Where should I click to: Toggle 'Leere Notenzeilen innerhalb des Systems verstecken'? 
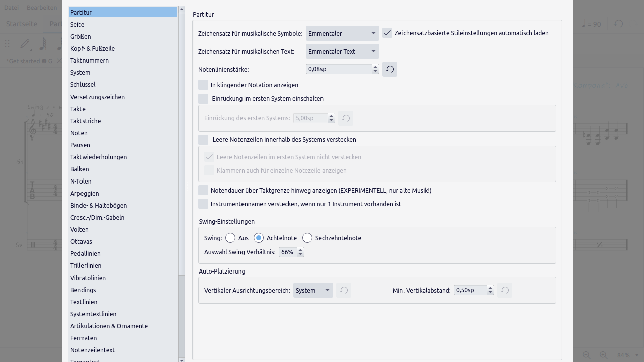click(x=203, y=139)
